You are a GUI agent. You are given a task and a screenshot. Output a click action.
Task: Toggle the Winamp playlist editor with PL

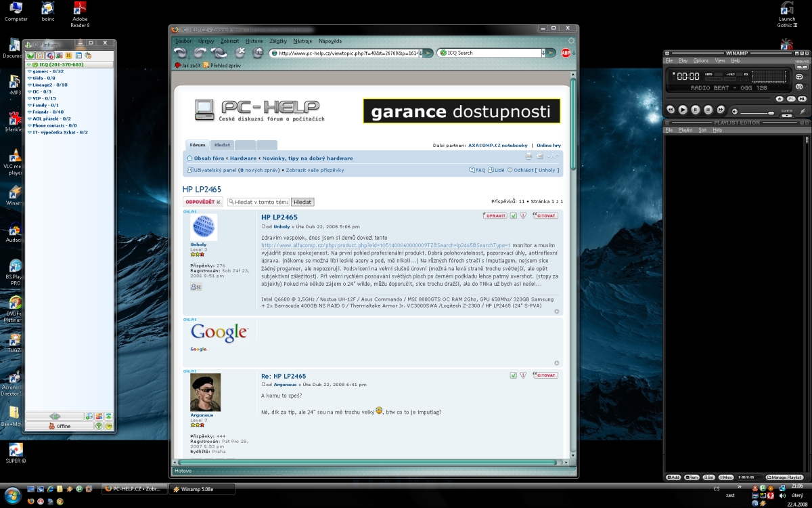point(791,99)
